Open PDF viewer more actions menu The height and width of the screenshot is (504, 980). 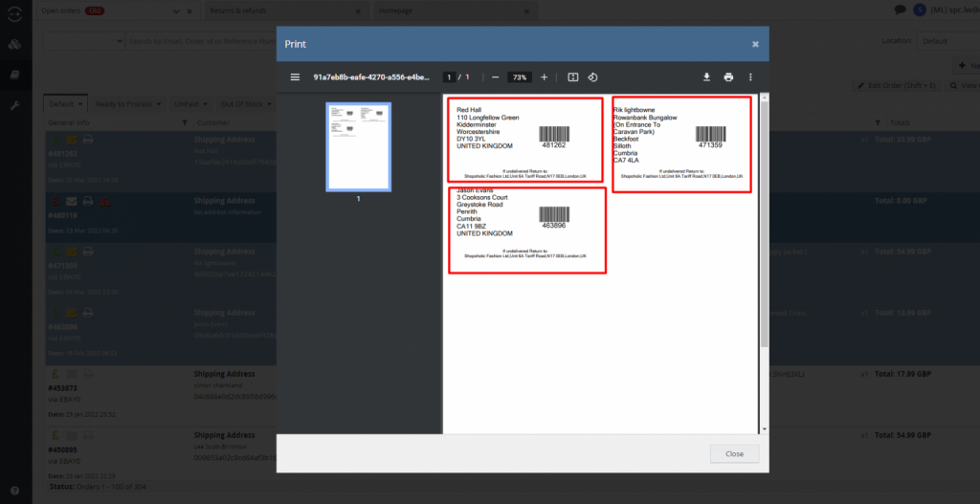(x=750, y=77)
